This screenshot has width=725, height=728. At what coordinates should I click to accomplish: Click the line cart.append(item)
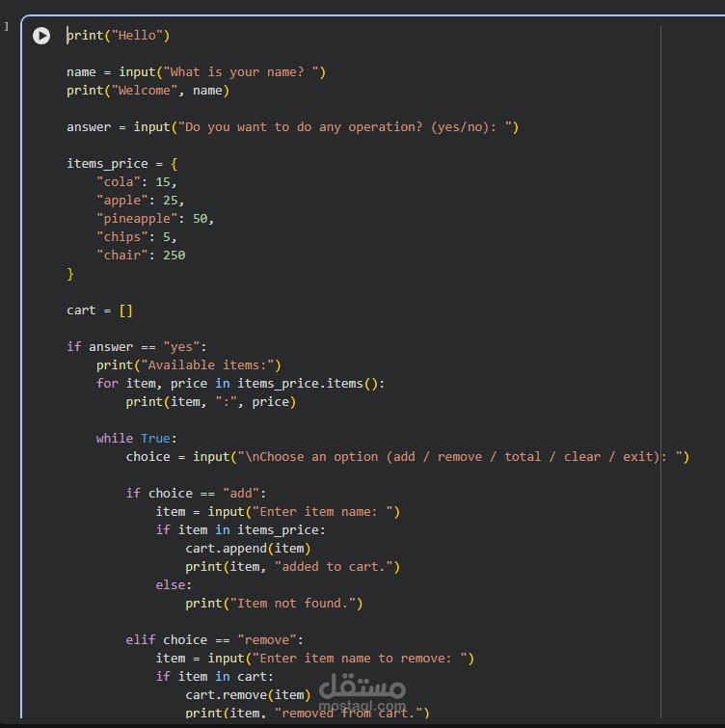click(x=249, y=549)
